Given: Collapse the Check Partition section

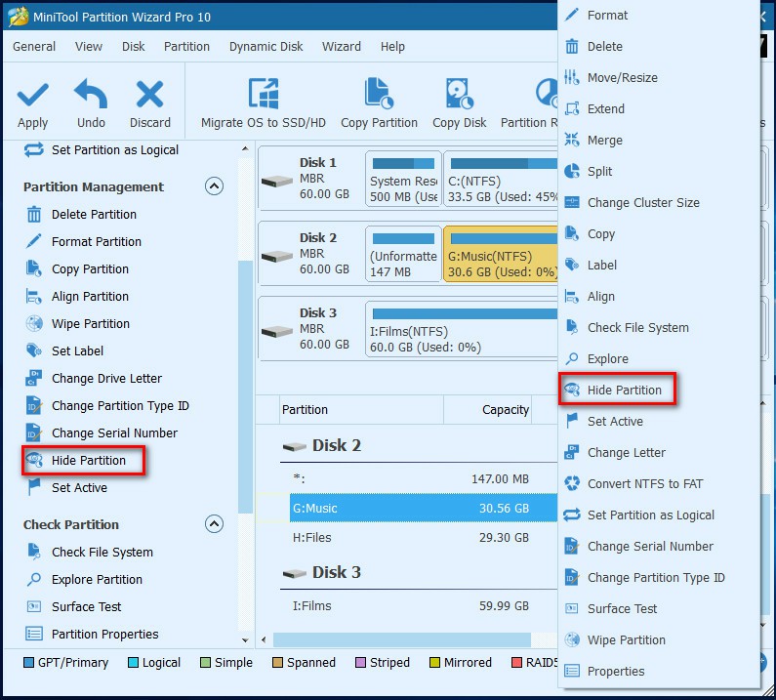Looking at the screenshot, I should point(214,524).
